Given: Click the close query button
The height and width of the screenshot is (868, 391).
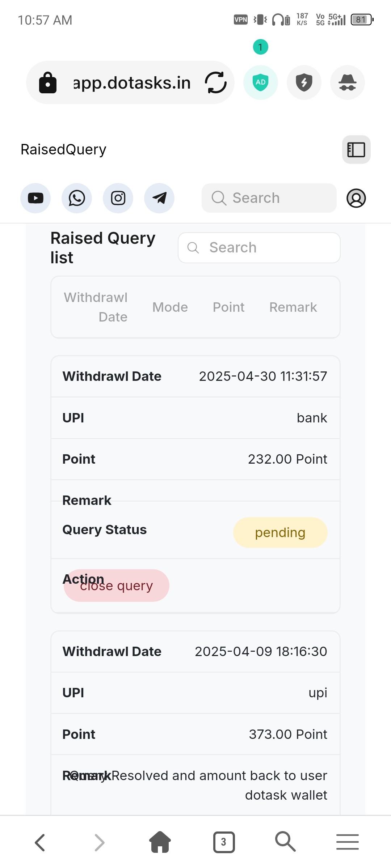Looking at the screenshot, I should coord(117,586).
